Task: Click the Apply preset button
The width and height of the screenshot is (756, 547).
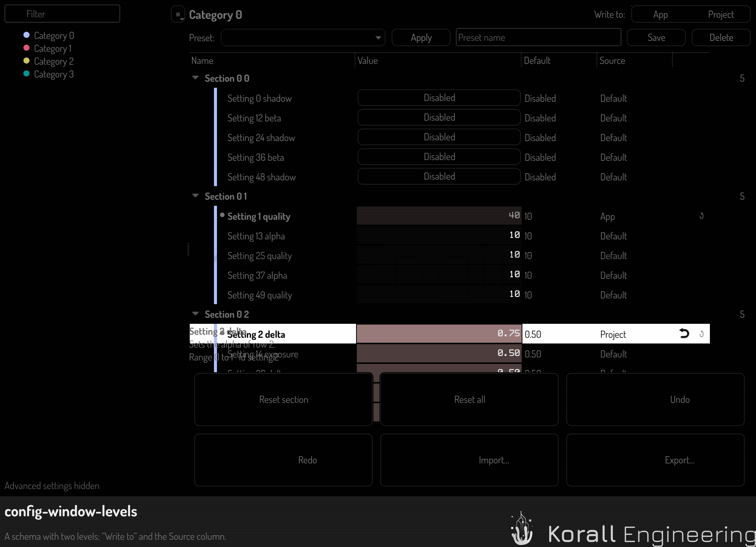Action: [421, 37]
